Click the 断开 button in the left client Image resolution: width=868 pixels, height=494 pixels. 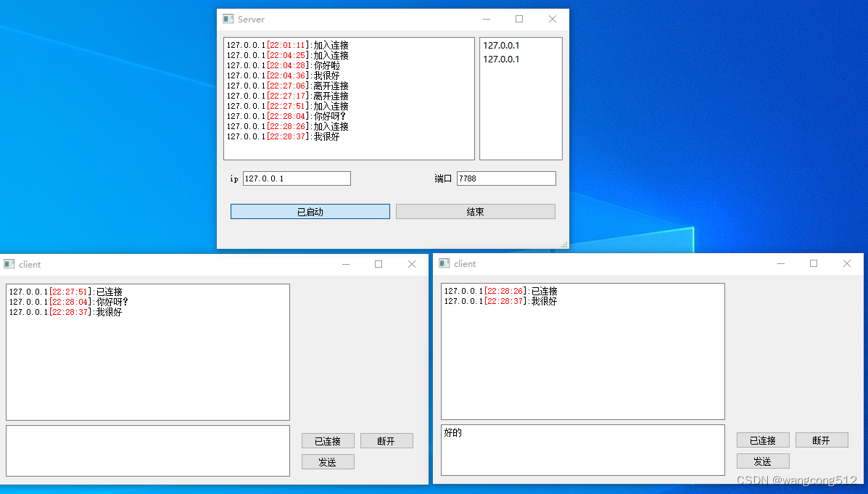387,440
